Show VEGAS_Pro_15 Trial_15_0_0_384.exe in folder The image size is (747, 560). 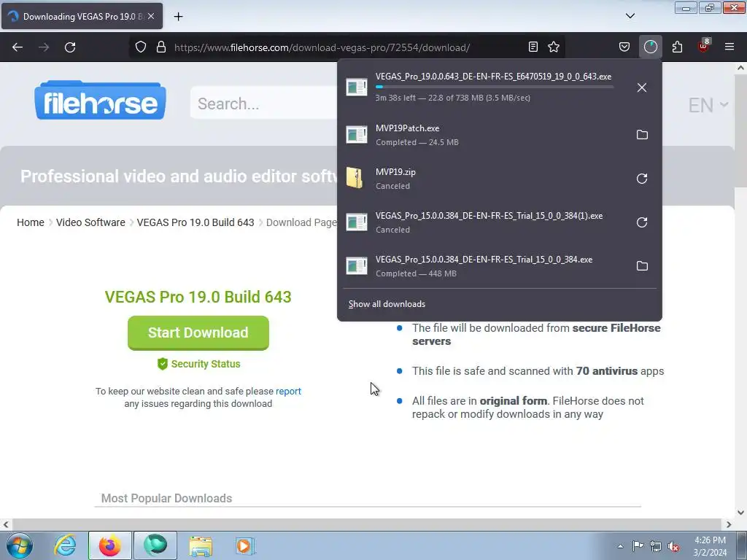click(642, 265)
